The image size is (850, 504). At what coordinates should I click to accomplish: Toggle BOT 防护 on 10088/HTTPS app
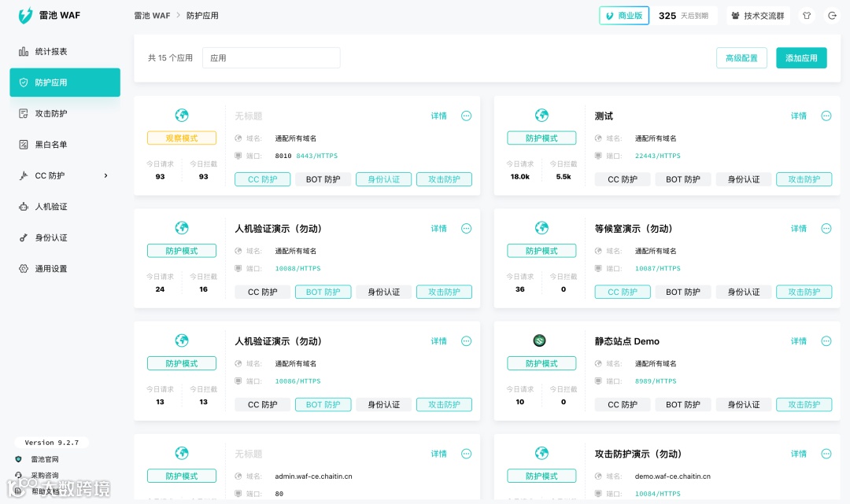pos(323,292)
